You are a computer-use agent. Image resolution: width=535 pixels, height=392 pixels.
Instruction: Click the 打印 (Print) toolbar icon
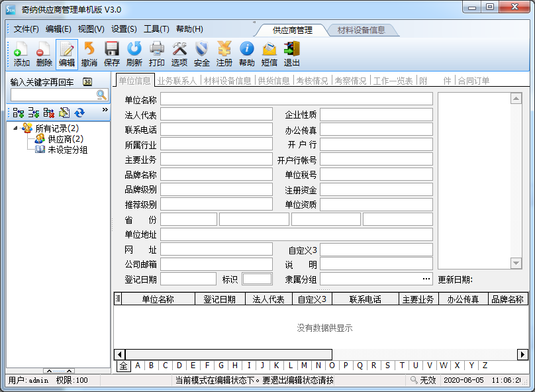coord(157,54)
